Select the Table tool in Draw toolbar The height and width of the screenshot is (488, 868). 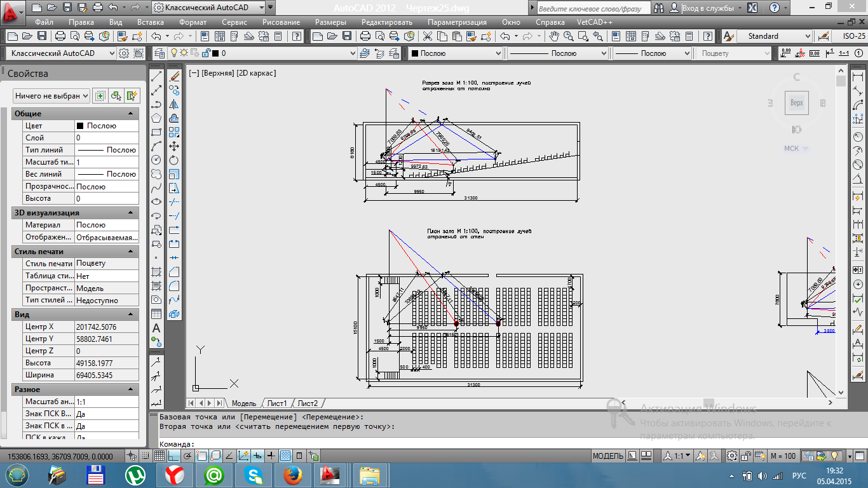156,314
